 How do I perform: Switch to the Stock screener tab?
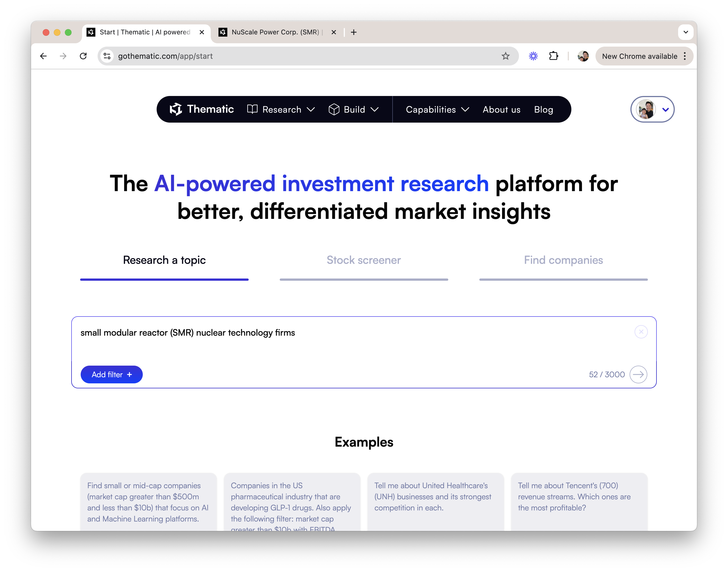coord(363,260)
